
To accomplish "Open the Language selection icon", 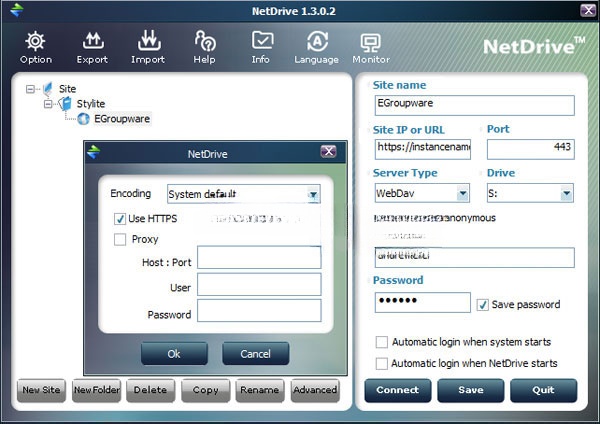I will tap(317, 41).
